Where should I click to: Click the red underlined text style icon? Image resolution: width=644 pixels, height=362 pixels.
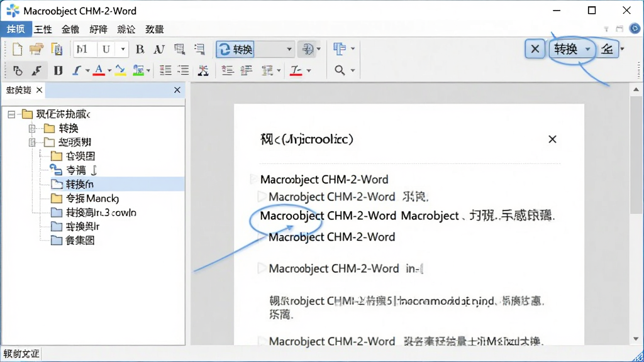click(296, 70)
